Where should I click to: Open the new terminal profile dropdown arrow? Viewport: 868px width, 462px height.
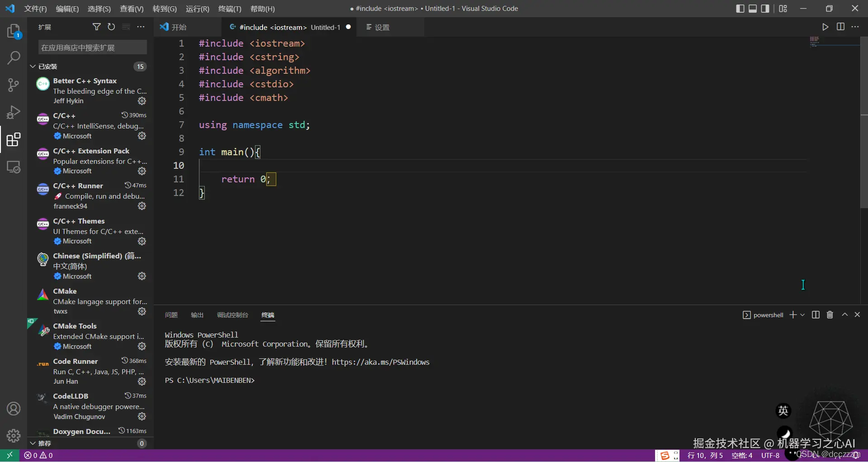pos(802,315)
